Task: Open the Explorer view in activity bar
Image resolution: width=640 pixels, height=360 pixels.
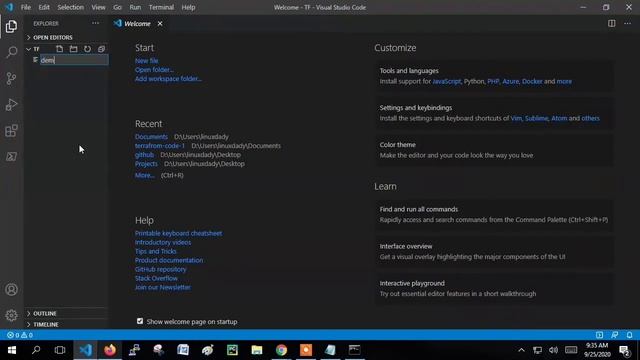Action: click(x=11, y=27)
